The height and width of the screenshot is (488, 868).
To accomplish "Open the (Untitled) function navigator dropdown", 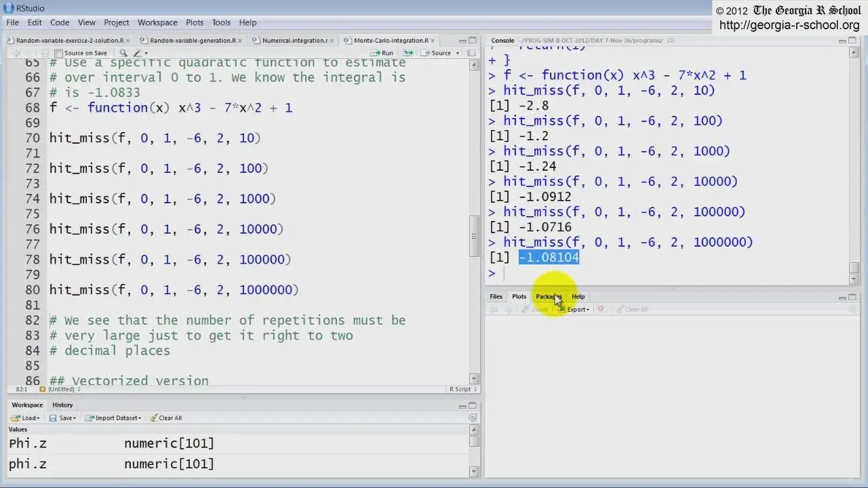I will (60, 389).
